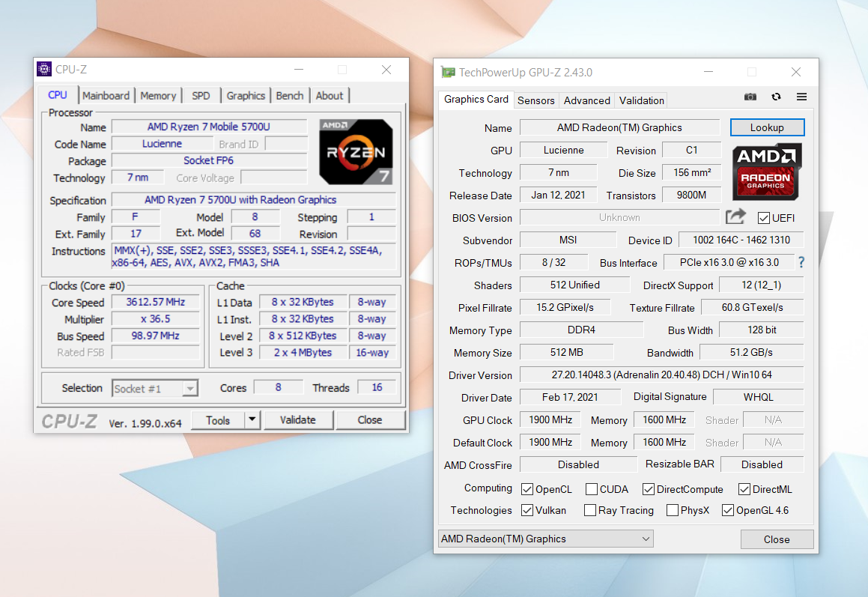Click the Transistors value 9800M
Viewport: 868px width, 597px height.
tap(691, 195)
